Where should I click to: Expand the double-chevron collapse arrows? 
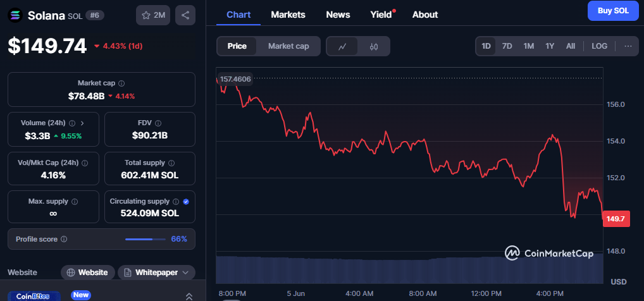pyautogui.click(x=189, y=296)
